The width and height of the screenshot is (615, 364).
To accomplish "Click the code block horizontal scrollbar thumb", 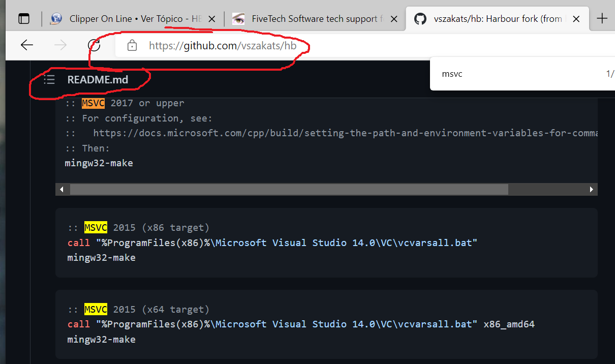I will tap(289, 189).
